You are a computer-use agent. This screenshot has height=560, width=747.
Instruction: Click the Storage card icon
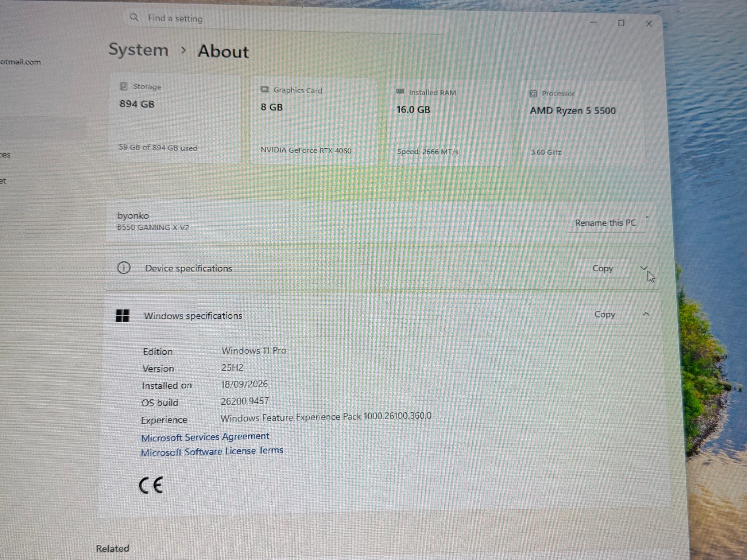124,86
